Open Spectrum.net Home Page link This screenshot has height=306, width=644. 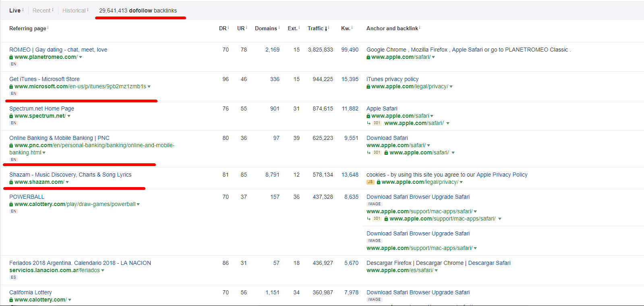coord(41,108)
